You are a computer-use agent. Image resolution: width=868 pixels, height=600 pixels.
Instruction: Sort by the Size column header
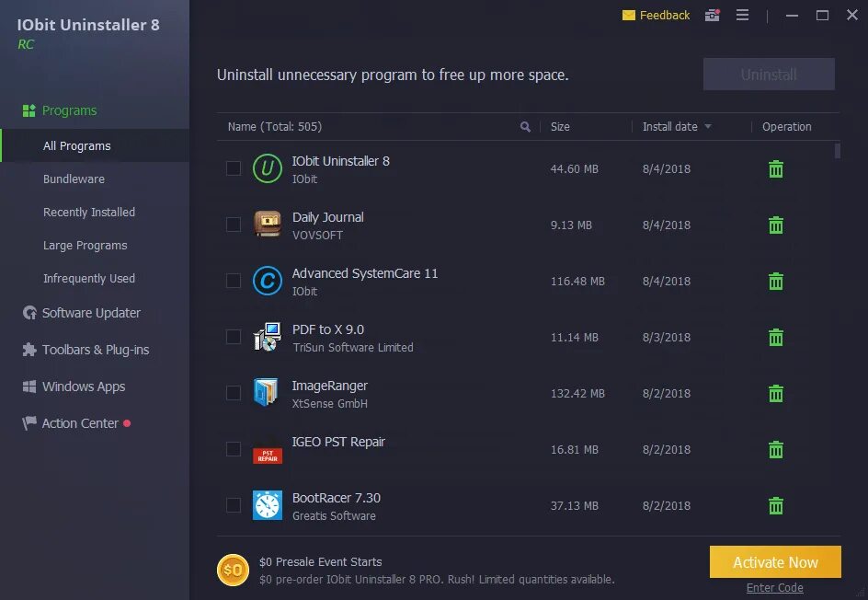(x=560, y=127)
